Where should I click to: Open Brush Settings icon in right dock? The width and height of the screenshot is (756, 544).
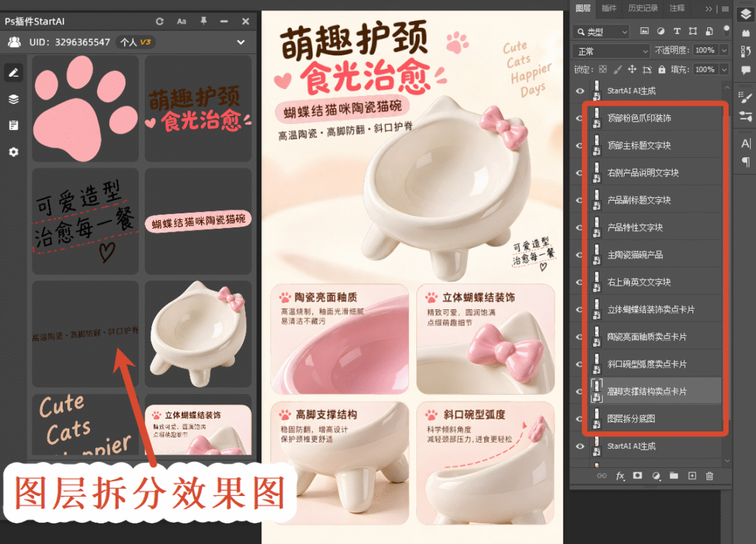[746, 98]
